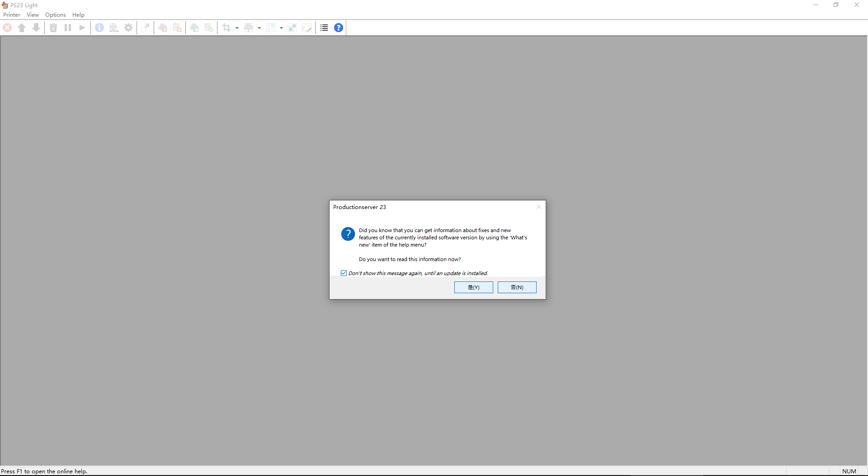Click the trash delete job icon
Screen dimensions: 868x476
tap(53, 28)
